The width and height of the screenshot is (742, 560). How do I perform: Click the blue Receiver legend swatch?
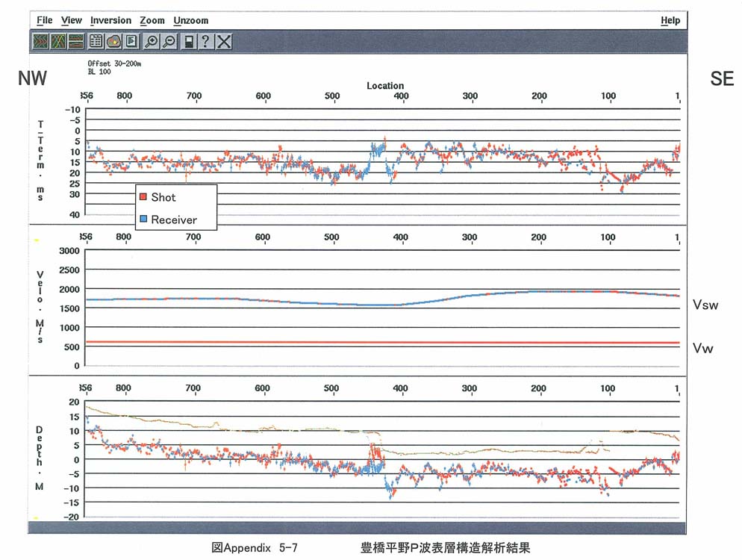pos(143,220)
